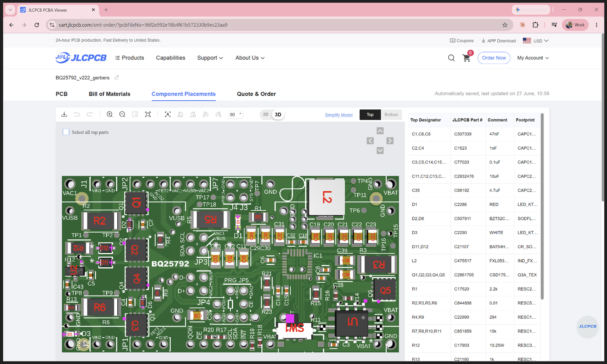The image size is (607, 364).
Task: Click the parts table vertical scrollbar
Action: tap(542, 206)
